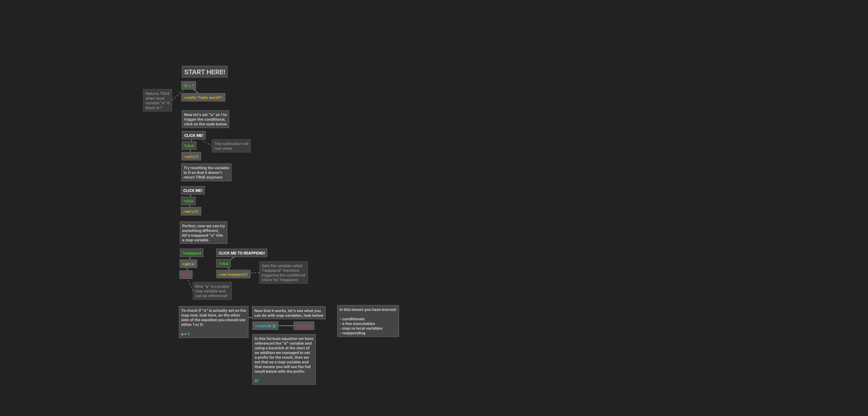Click the START HERE! node

pyautogui.click(x=205, y=71)
